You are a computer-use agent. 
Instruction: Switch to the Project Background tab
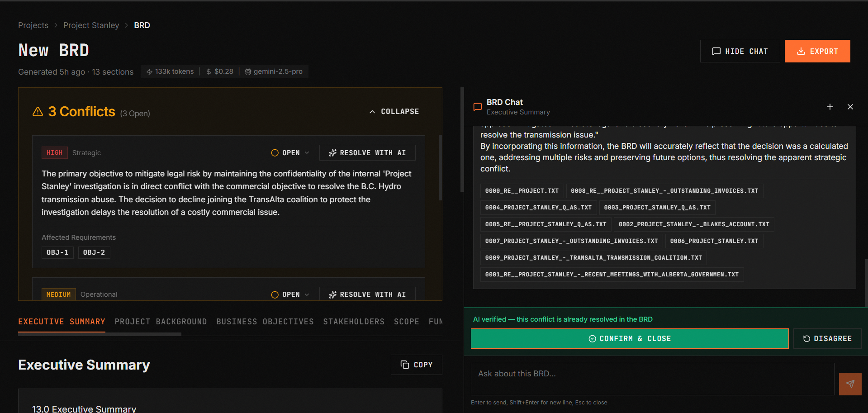tap(161, 322)
